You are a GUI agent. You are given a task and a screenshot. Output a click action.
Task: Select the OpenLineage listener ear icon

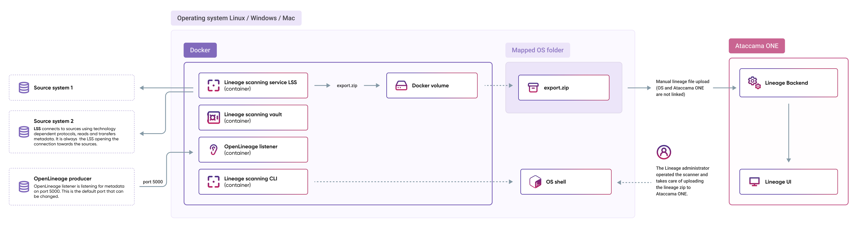click(x=214, y=149)
